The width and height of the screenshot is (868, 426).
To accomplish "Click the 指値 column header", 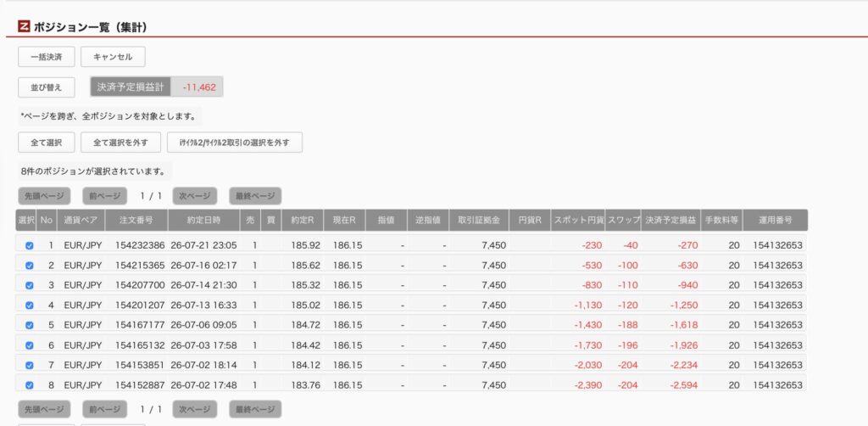I will (386, 220).
